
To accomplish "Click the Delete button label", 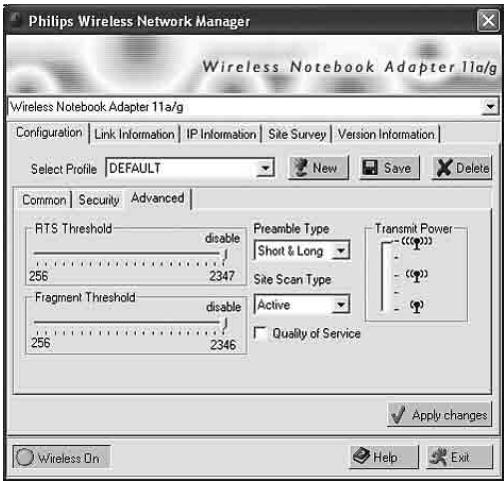I will tap(473, 168).
